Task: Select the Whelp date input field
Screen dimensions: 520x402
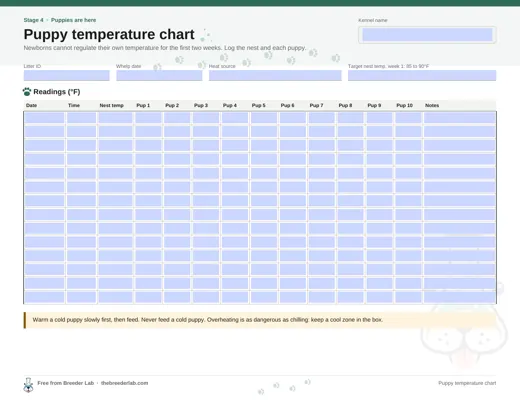Action: tap(159, 75)
